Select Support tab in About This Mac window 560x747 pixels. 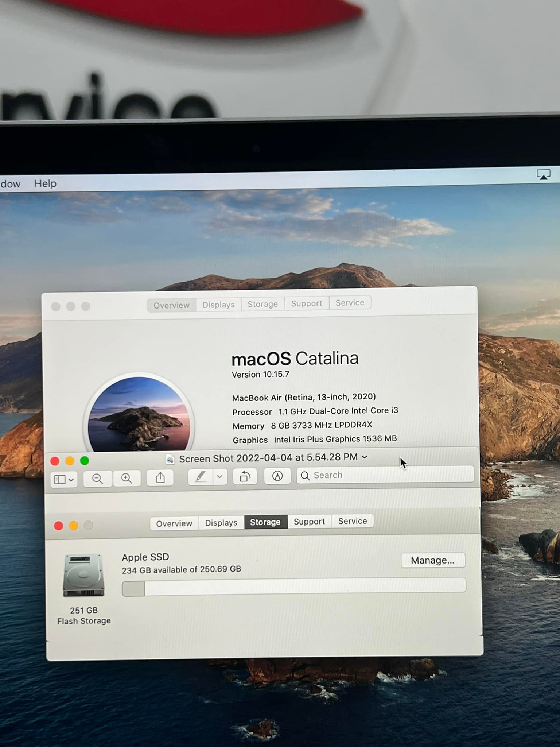tap(307, 303)
